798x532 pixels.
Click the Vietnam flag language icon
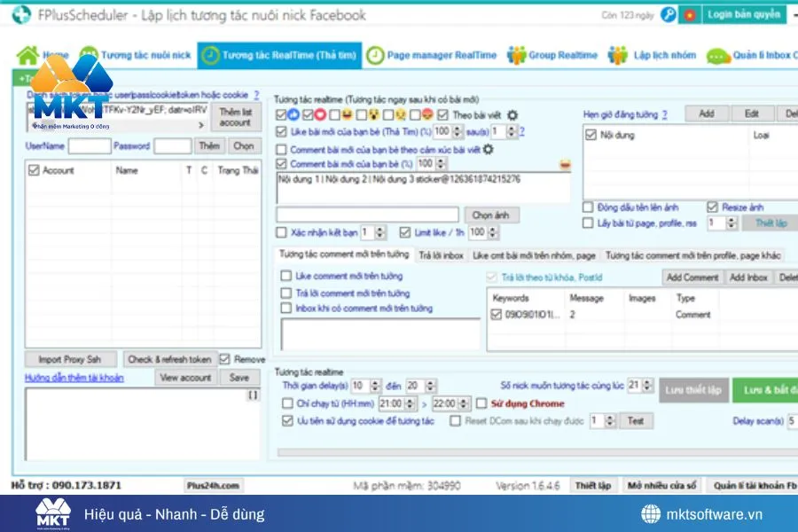tap(690, 15)
